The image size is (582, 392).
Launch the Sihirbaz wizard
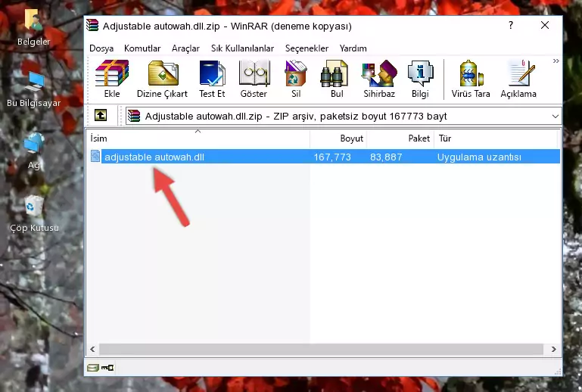coord(379,79)
